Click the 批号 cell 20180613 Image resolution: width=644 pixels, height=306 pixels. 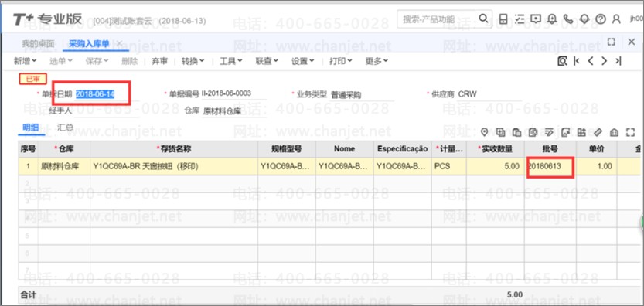click(x=550, y=166)
